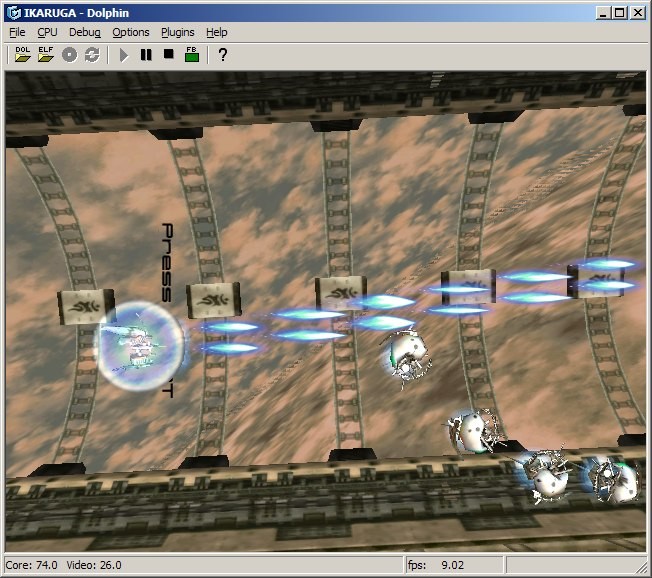Pause emulation with the pause button
This screenshot has height=578, width=652.
146,54
